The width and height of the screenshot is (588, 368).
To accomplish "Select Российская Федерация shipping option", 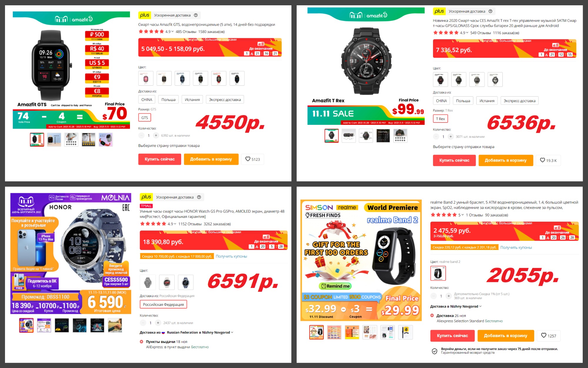I will pyautogui.click(x=163, y=304).
